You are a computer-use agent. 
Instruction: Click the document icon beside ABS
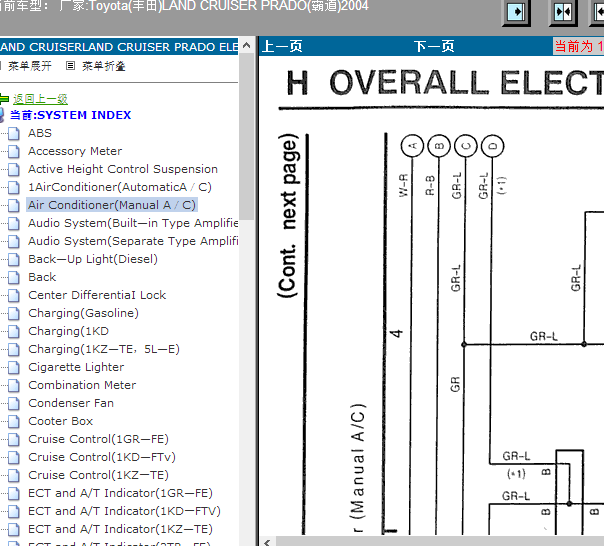coord(14,133)
